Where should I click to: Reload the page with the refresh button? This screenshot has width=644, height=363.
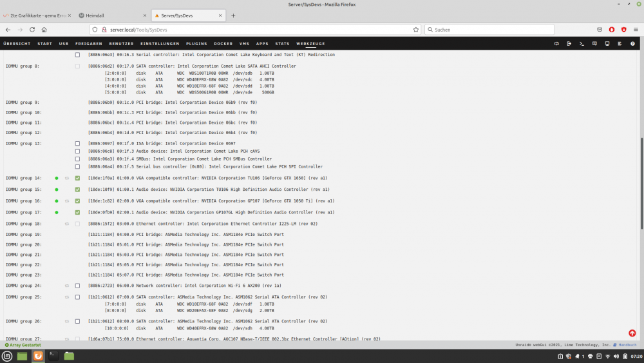point(32,30)
